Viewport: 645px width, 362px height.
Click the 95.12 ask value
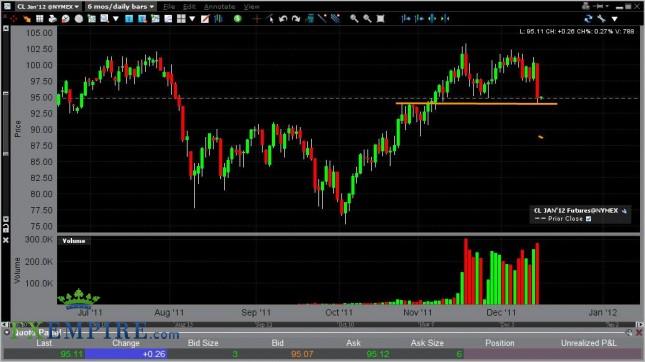coord(378,354)
